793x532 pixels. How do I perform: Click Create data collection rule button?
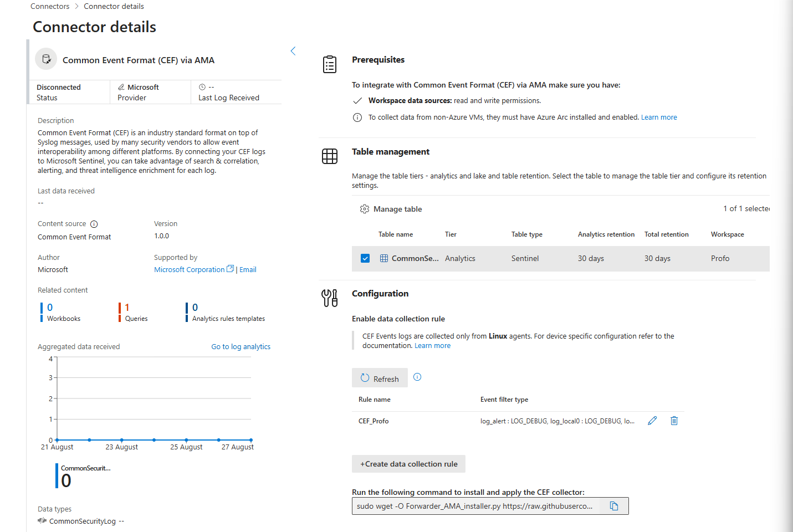(x=408, y=464)
